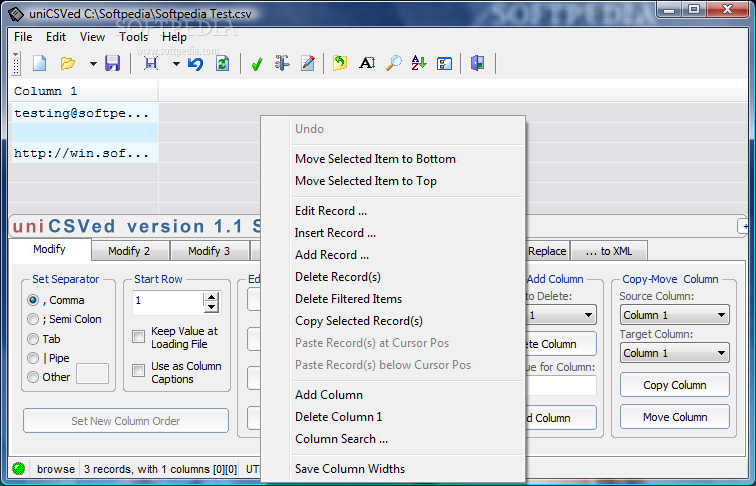Switch to the Modify 3 tab
756x486 pixels.
(209, 251)
